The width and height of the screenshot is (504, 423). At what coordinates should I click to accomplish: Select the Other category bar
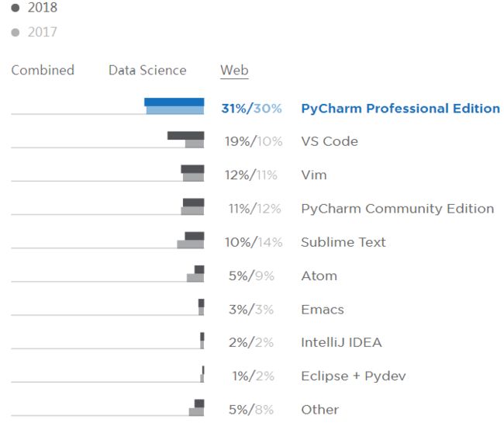click(196, 407)
